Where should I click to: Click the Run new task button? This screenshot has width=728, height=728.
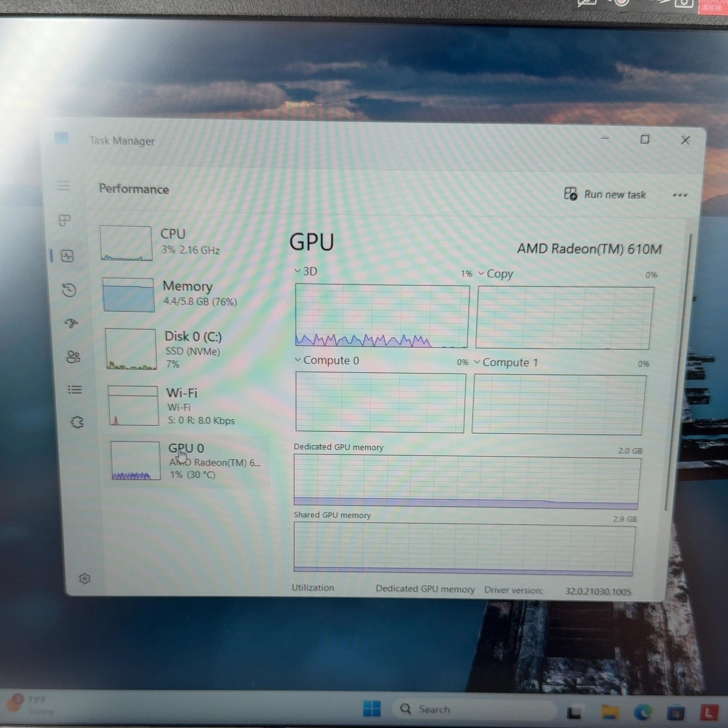point(605,194)
